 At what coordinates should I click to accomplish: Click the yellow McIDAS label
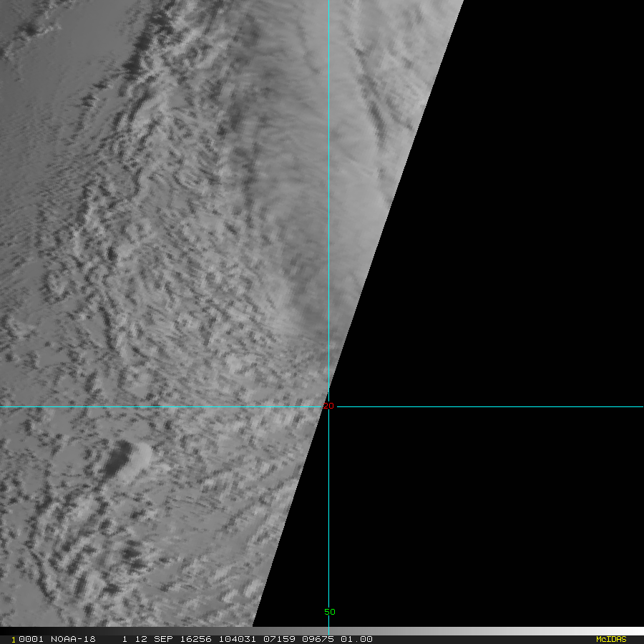(x=610, y=639)
